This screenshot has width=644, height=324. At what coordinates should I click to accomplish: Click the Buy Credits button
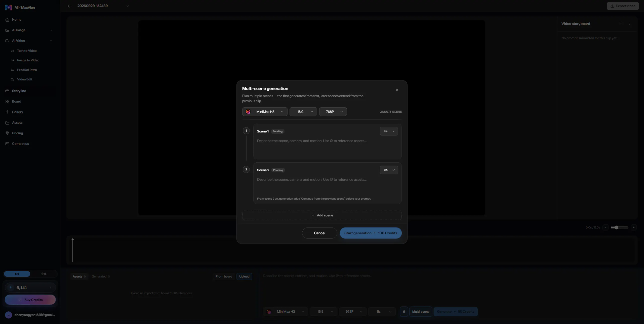30,300
